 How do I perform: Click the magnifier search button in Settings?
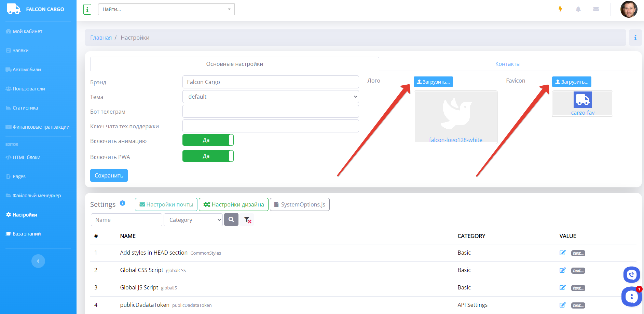(231, 220)
